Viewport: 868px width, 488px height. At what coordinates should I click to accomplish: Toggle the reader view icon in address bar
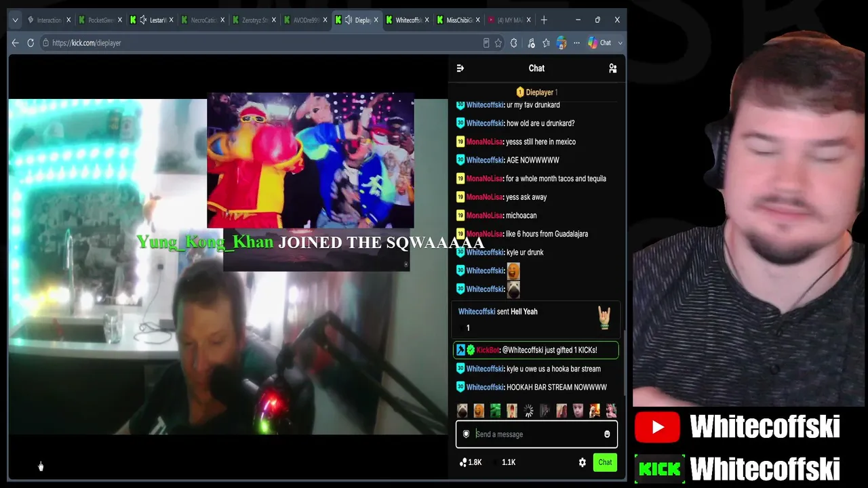(486, 43)
